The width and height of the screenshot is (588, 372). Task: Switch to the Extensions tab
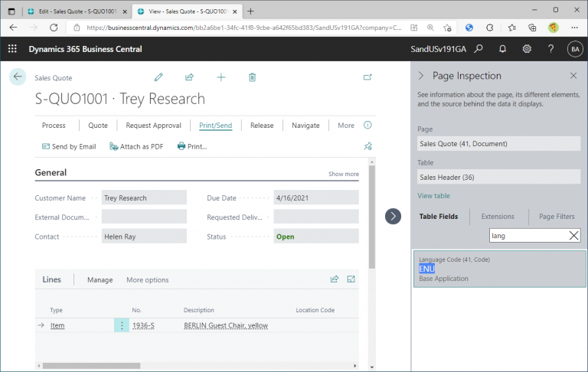click(x=498, y=217)
